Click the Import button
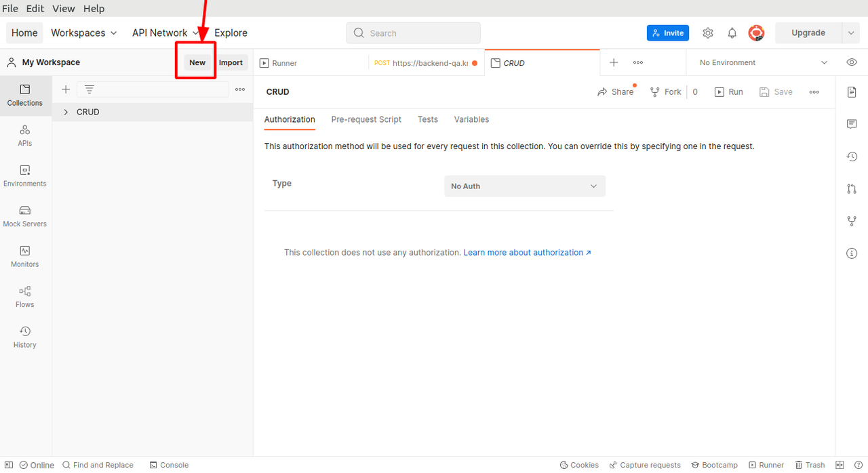Screen dimensions: 868x473 (x=231, y=62)
